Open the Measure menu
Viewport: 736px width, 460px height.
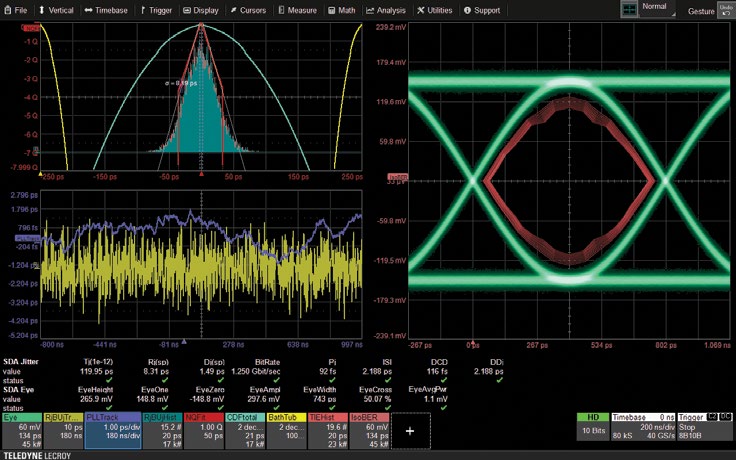[x=296, y=10]
